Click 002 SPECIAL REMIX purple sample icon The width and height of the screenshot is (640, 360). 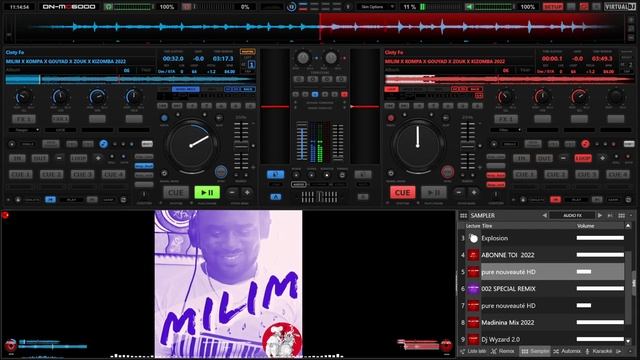coord(473,289)
